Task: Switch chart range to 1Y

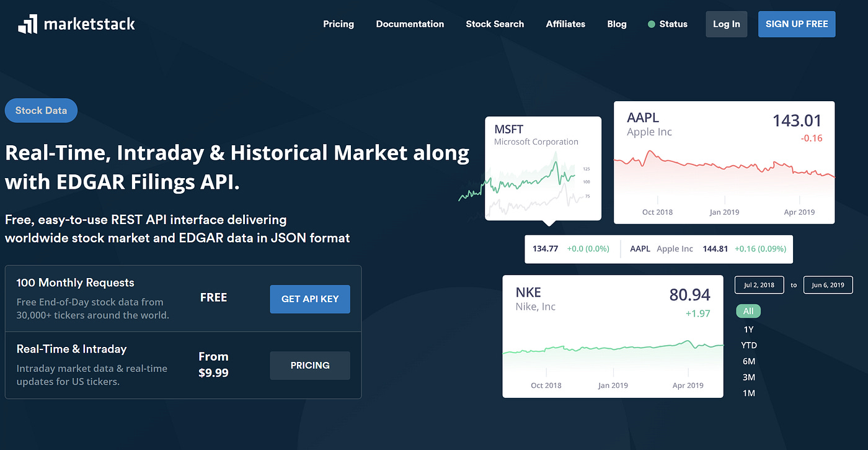Action: [x=748, y=328]
